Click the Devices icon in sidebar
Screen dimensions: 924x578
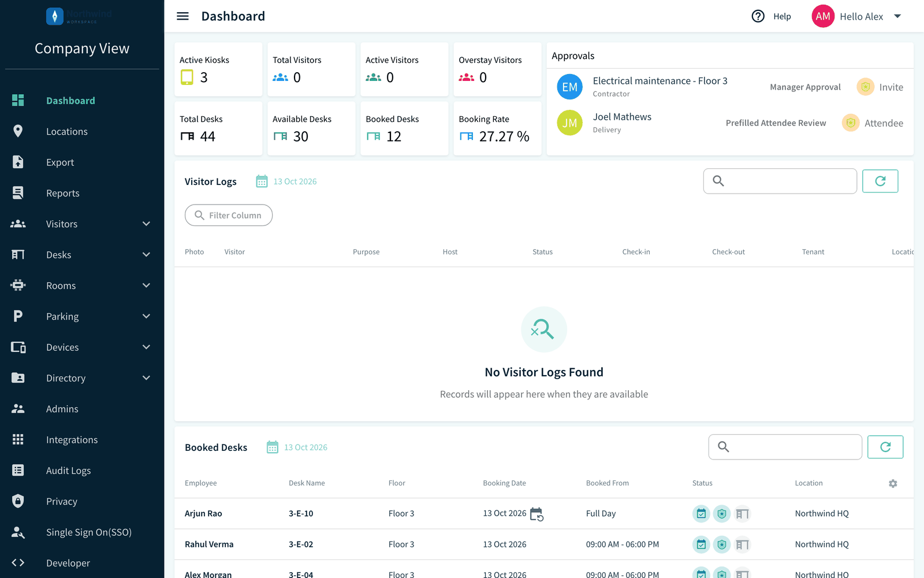click(x=18, y=347)
